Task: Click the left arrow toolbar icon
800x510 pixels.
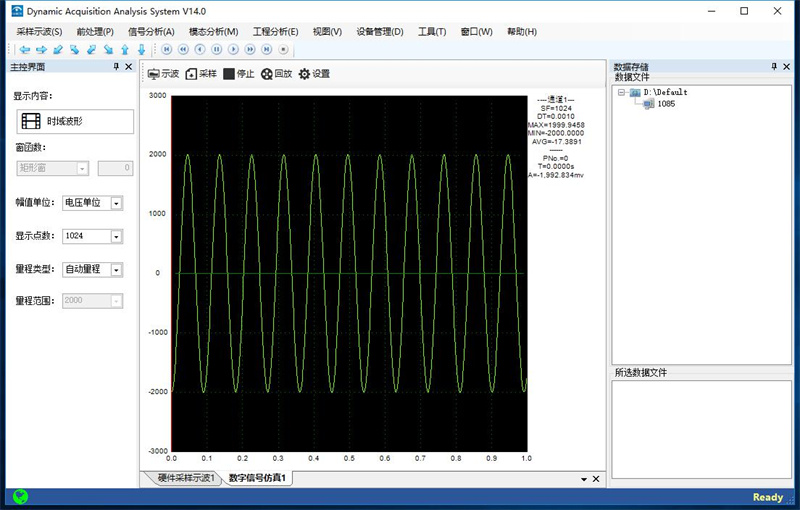Action: pyautogui.click(x=24, y=49)
